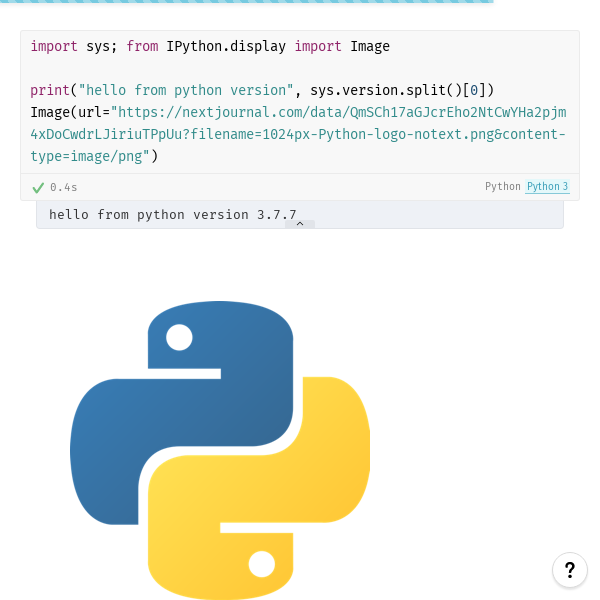
Task: Click the 0.4s execution time indicator
Action: (x=64, y=188)
